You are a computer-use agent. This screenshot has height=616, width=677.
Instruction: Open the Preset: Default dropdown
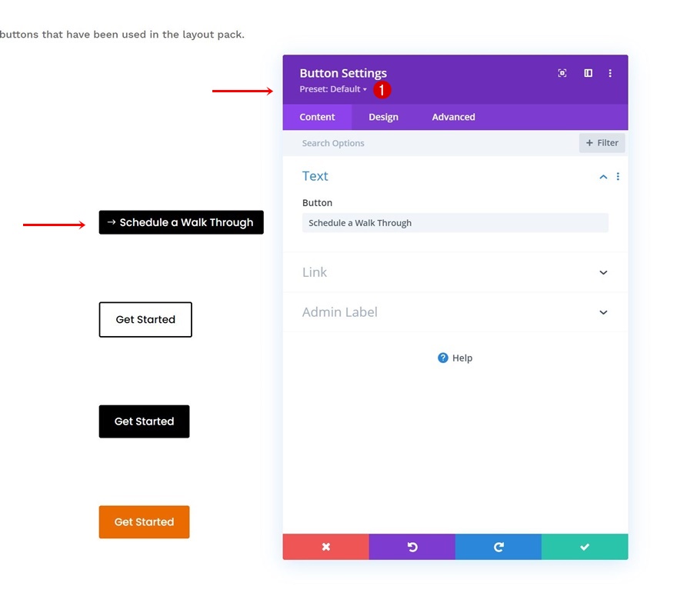pyautogui.click(x=333, y=89)
